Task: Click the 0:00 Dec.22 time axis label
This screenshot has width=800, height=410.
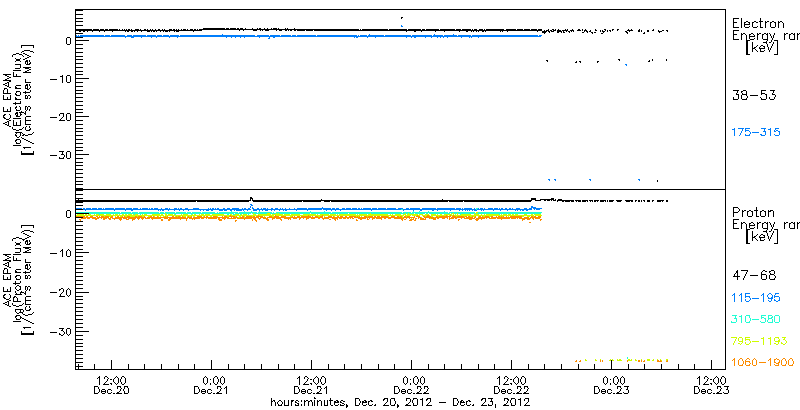Action: 411,386
